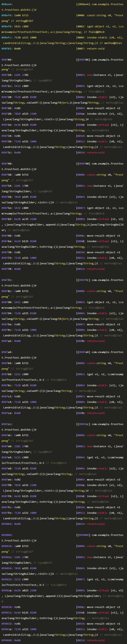Click address 098f9a: move-result-object
Image resolution: width=127 pixels, height=644 pixels.
point(7,324)
